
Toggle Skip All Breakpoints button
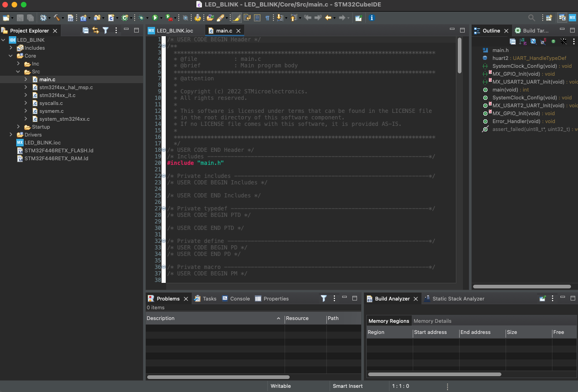185,18
